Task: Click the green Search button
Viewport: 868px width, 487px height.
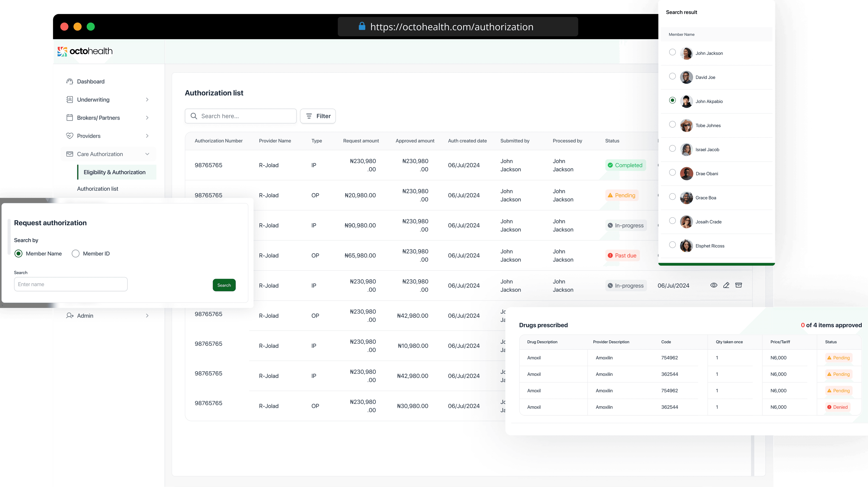Action: pos(224,285)
